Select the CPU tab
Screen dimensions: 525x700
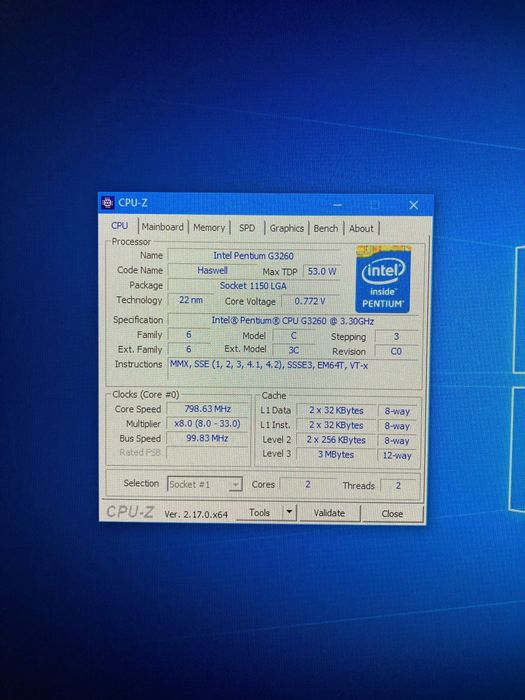coord(119,225)
